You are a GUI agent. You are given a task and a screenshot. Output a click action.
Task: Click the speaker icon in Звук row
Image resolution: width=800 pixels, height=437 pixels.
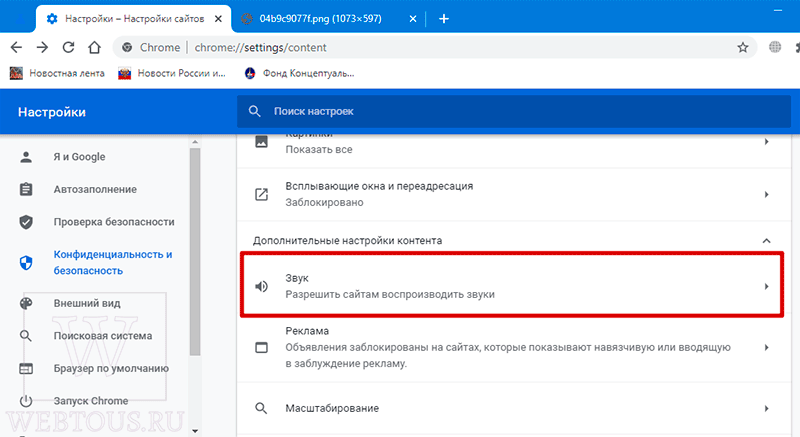point(261,287)
